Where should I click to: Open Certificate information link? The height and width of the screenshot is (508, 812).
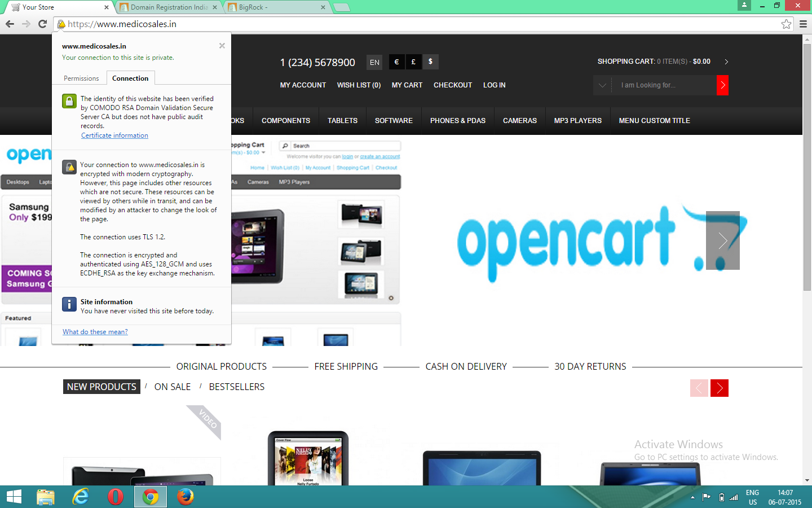tap(114, 135)
